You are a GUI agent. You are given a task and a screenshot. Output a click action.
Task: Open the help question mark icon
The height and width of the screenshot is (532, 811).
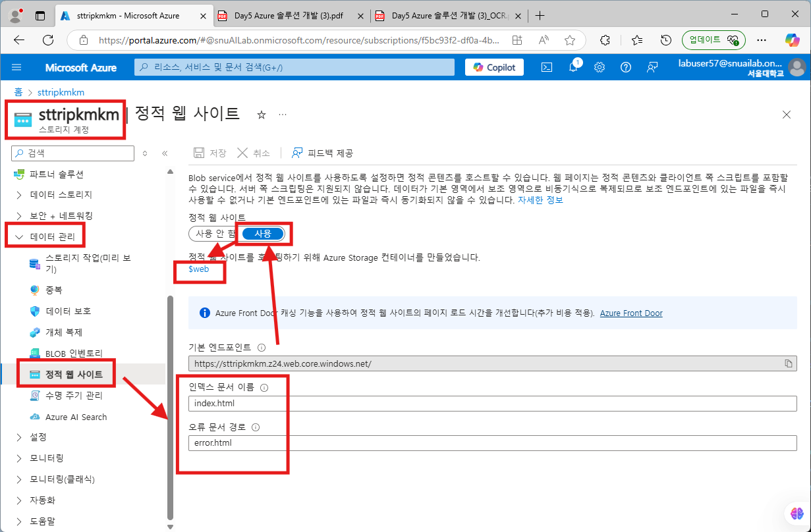click(x=626, y=67)
